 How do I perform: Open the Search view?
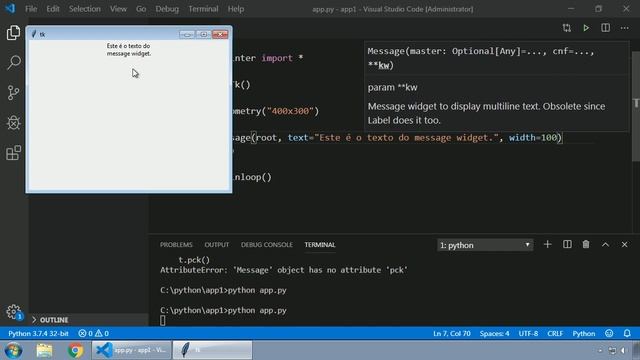(x=13, y=62)
